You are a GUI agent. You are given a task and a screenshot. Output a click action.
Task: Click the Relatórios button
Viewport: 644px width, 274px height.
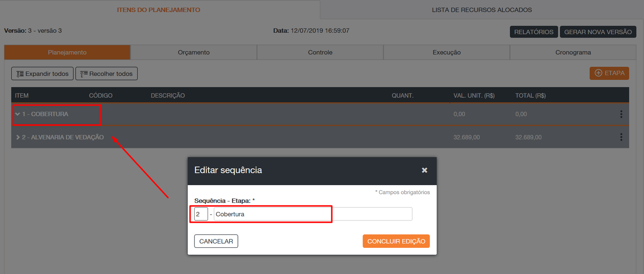[x=533, y=32]
